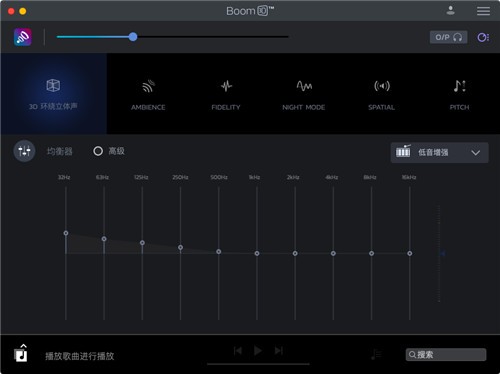Open the app volume controller icon

pyautogui.click(x=483, y=37)
